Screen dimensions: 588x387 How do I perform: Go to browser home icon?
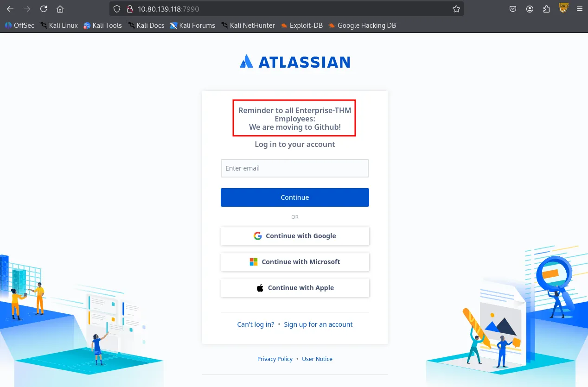click(60, 9)
